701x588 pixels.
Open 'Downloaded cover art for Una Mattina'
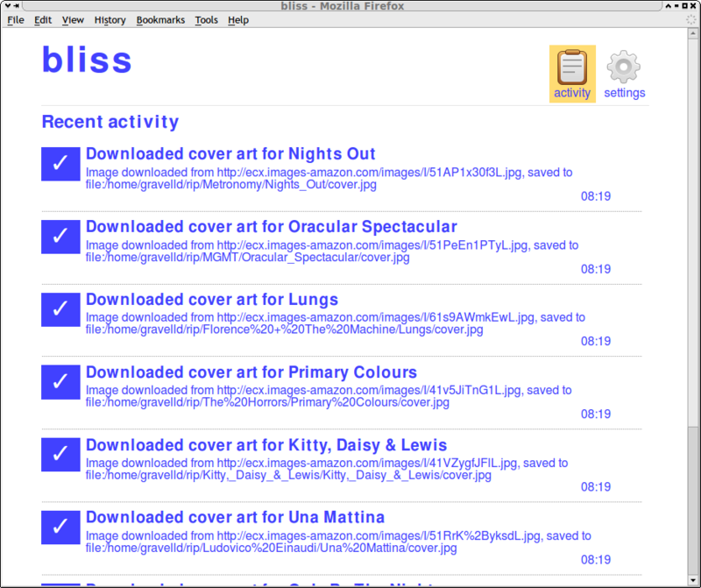coord(235,517)
